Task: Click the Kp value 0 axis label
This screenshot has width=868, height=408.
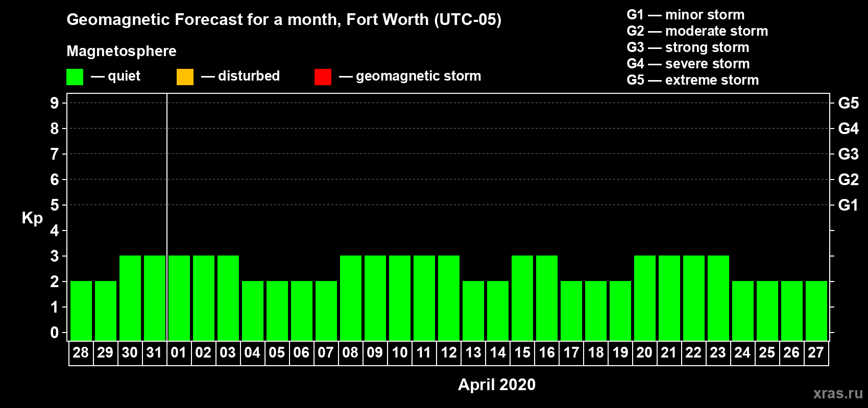Action: [55, 333]
